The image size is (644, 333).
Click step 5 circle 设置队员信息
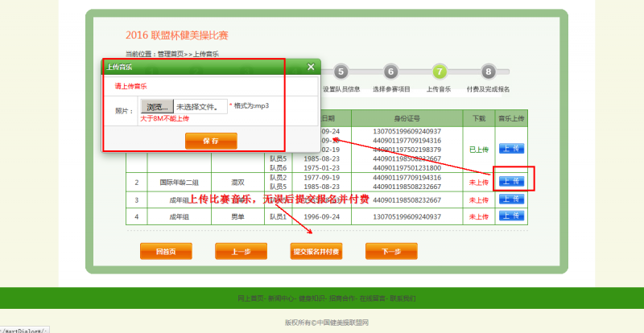coord(341,72)
